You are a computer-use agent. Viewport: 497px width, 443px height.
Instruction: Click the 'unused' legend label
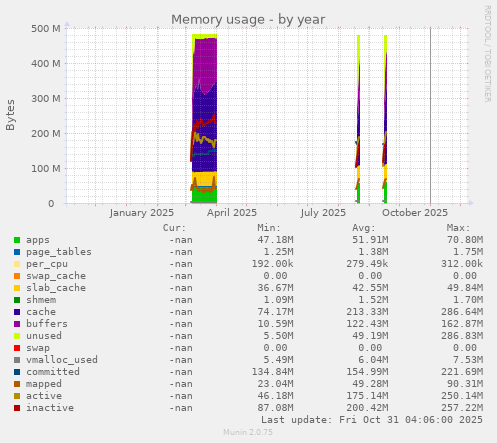(44, 336)
